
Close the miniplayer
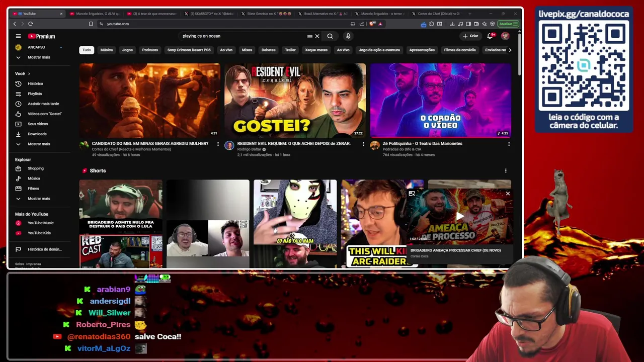coord(508,194)
